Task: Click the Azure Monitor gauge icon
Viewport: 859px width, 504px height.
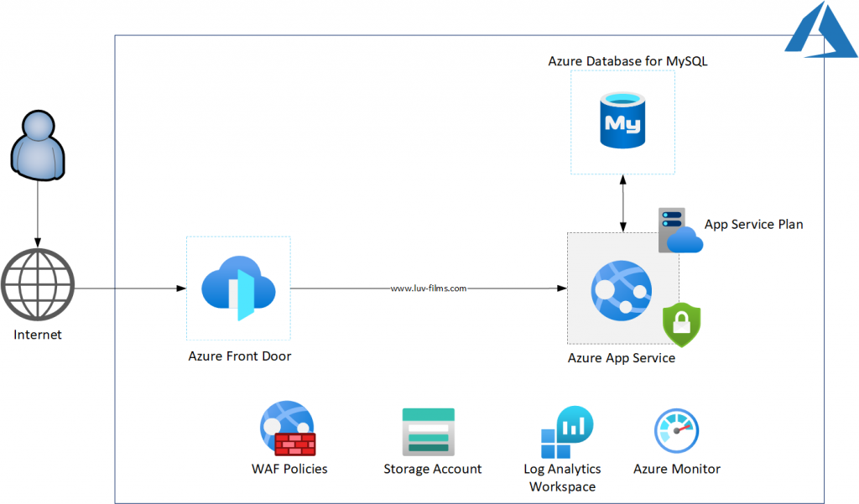Action: pos(677,430)
